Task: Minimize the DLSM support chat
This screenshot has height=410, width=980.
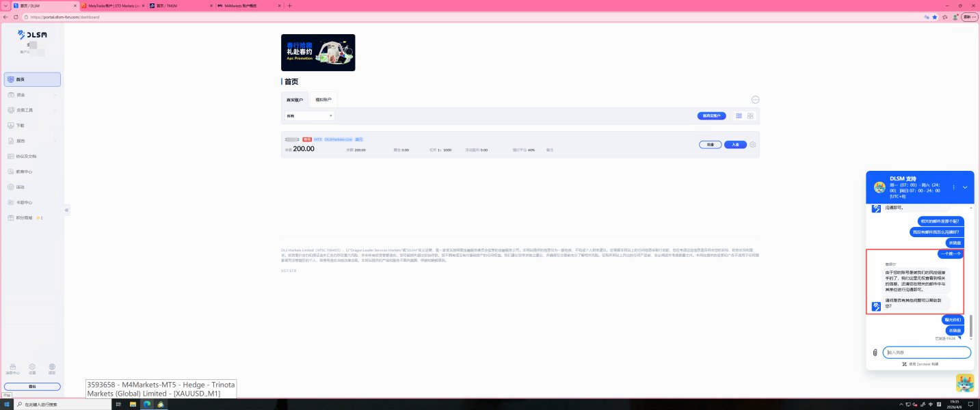Action: tap(965, 187)
